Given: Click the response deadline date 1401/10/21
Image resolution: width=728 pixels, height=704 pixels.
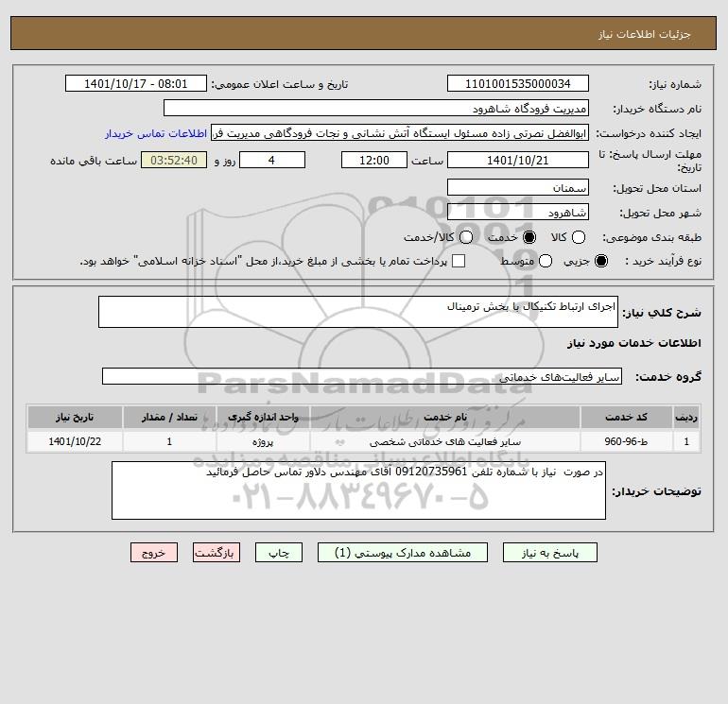Looking at the screenshot, I should click(518, 160).
